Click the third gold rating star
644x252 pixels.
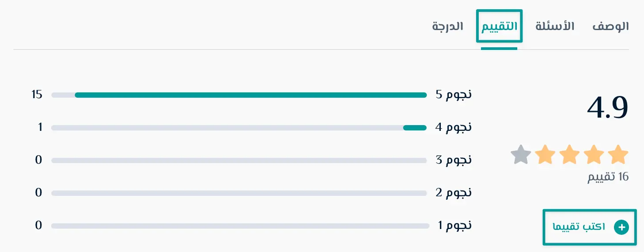pyautogui.click(x=569, y=155)
